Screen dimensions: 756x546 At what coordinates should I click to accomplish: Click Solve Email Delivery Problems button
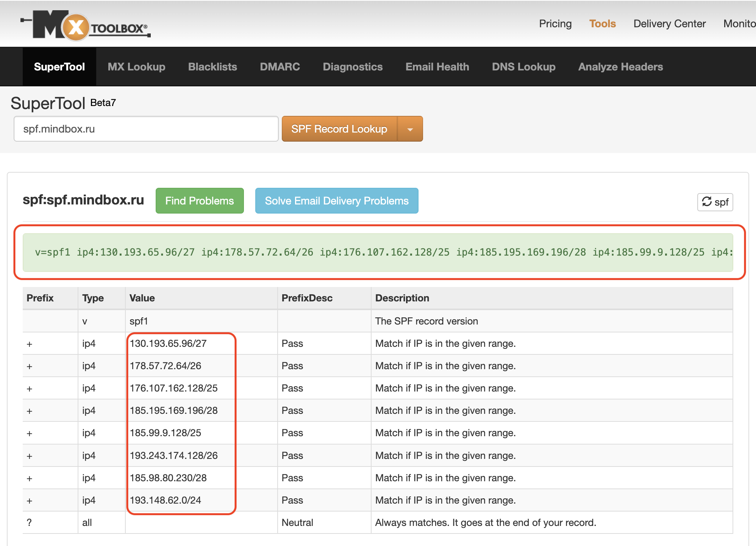click(337, 201)
